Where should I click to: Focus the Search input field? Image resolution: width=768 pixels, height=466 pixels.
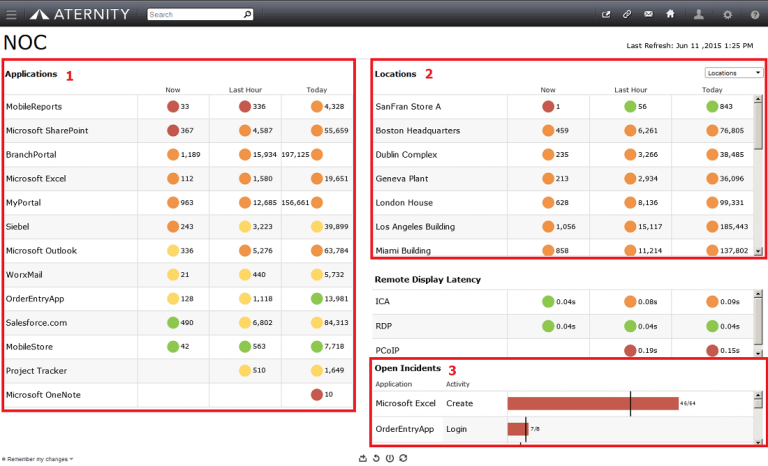point(195,15)
